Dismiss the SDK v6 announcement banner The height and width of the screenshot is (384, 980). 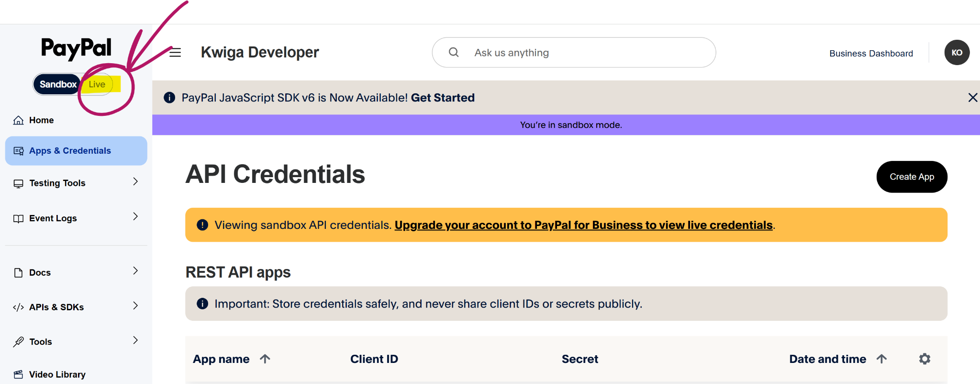[x=972, y=98]
